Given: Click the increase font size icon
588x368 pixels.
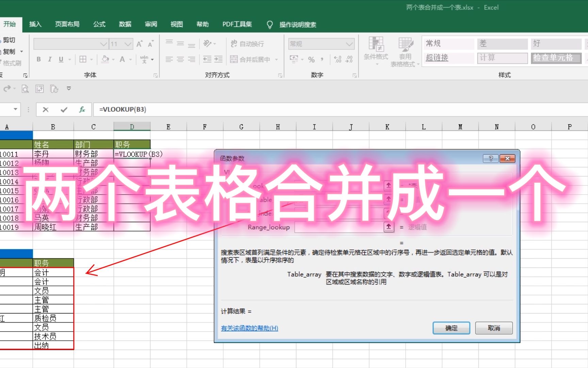Looking at the screenshot, I should 140,44.
